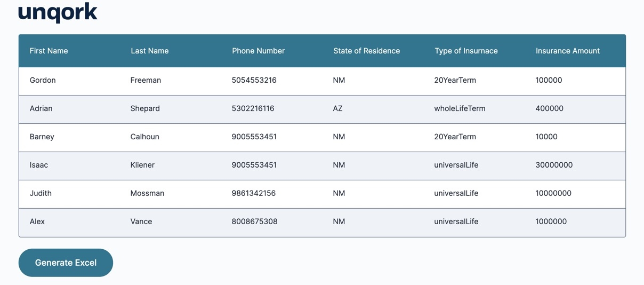Select the Type of Insurnace header
The image size is (644, 285).
pyautogui.click(x=466, y=51)
